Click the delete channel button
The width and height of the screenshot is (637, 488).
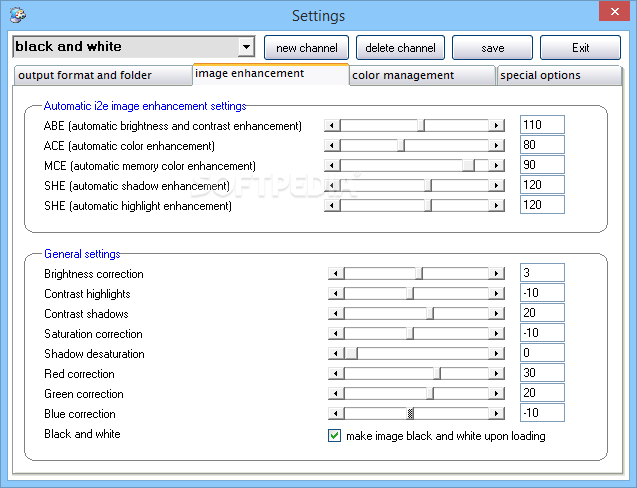coord(400,48)
